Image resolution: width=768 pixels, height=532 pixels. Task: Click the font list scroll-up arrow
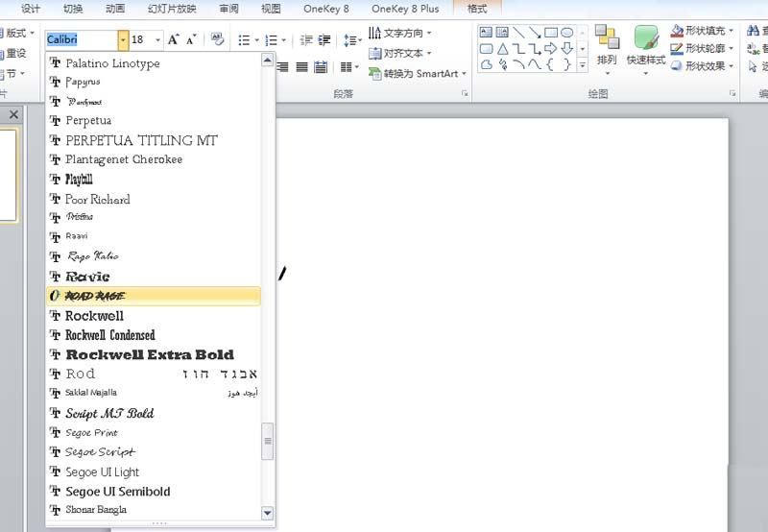[268, 60]
